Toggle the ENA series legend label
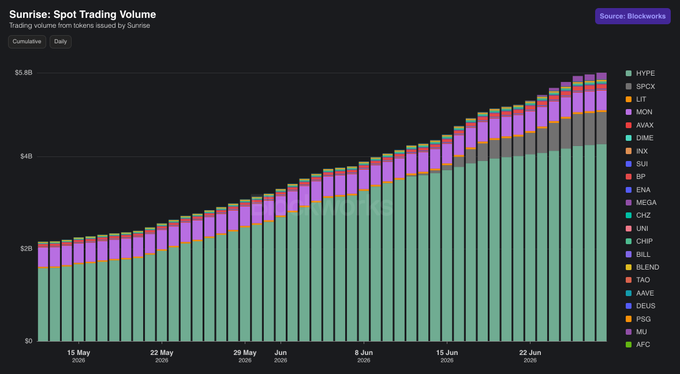The width and height of the screenshot is (680, 374). point(643,190)
